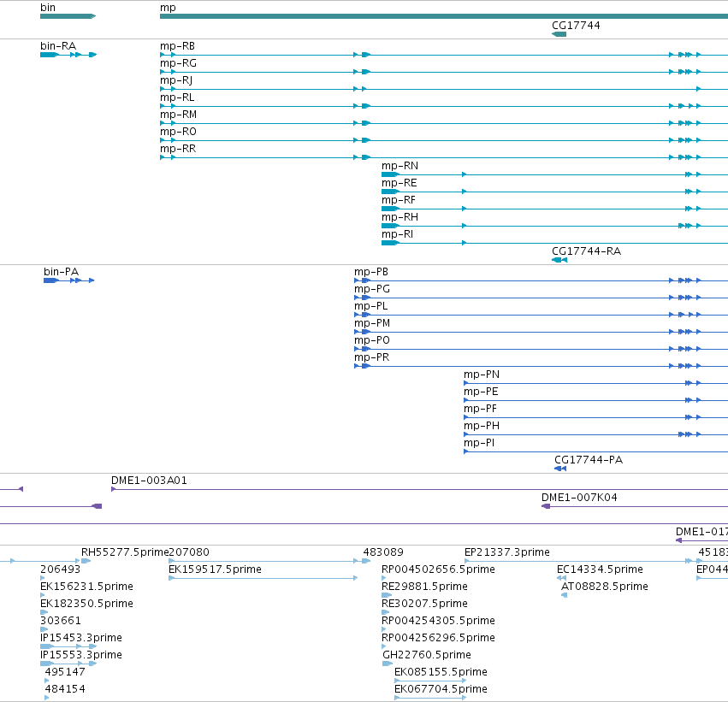The height and width of the screenshot is (702, 728).
Task: Select the CG17744 gene label
Action: coord(576,26)
